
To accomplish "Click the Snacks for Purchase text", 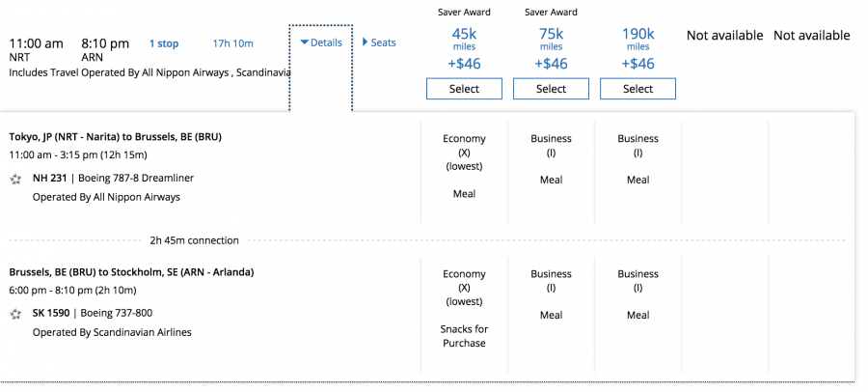I will point(464,336).
